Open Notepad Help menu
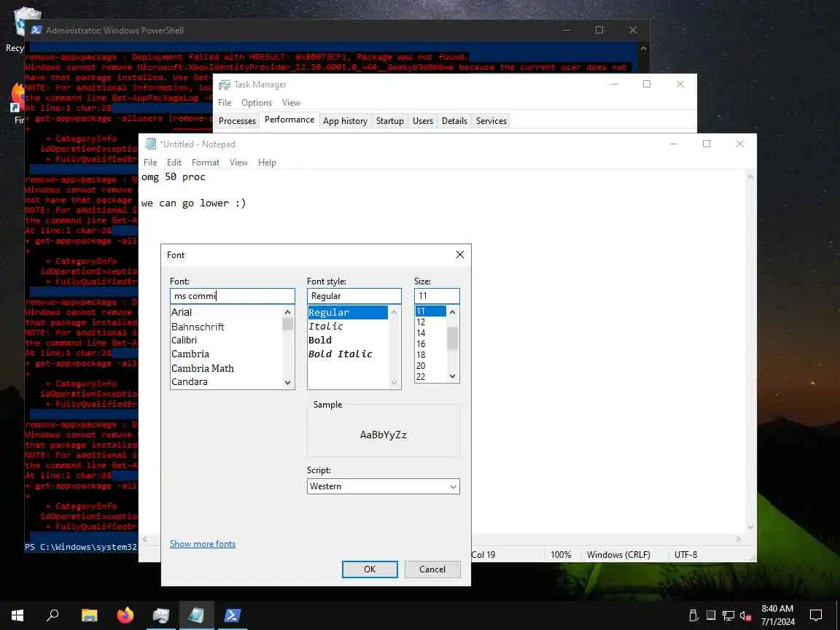 coord(267,163)
